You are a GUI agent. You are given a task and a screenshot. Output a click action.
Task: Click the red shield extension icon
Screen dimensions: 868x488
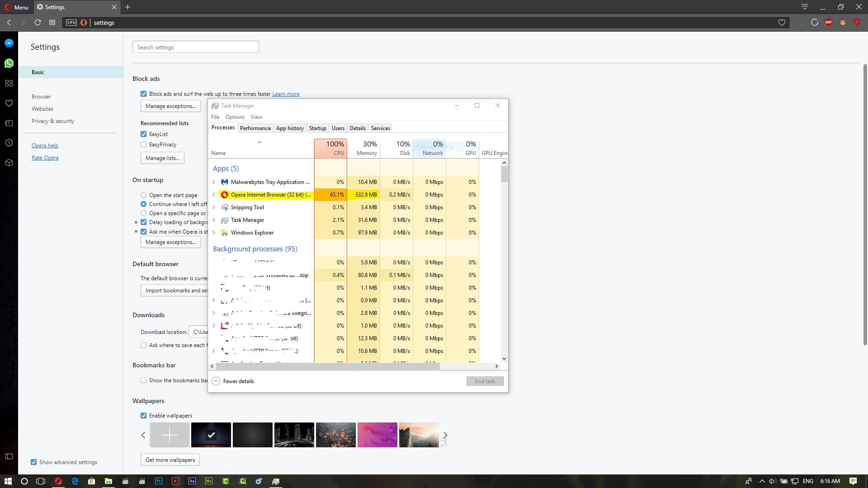(857, 22)
